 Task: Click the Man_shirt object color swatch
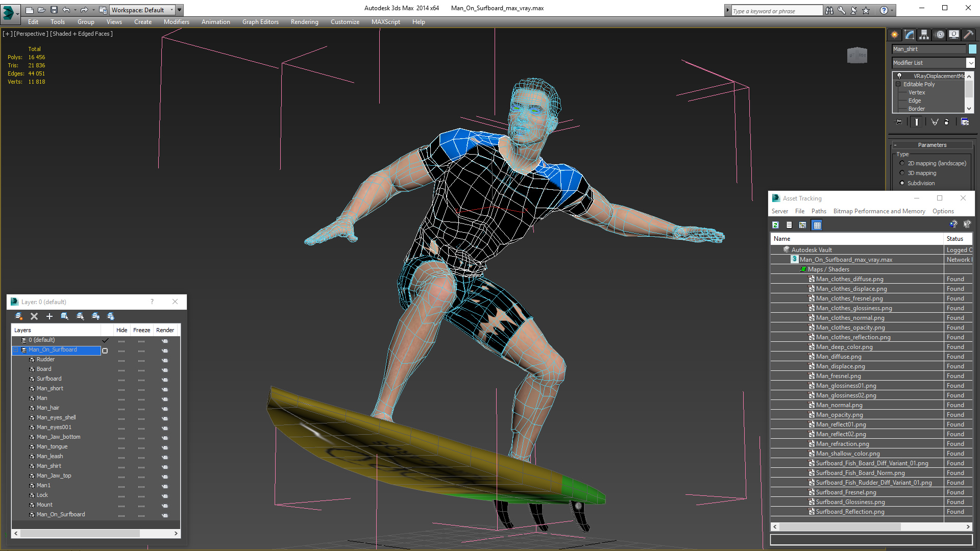[972, 49]
